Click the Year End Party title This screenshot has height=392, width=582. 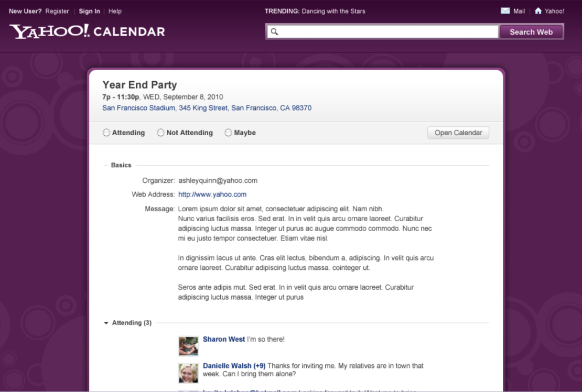(x=139, y=85)
